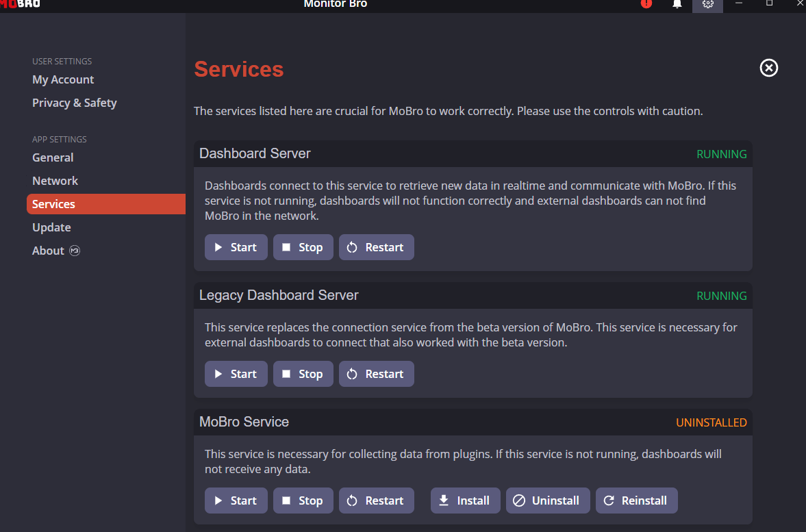The width and height of the screenshot is (806, 532).
Task: Restart the Legacy Dashboard Server
Action: coord(376,374)
